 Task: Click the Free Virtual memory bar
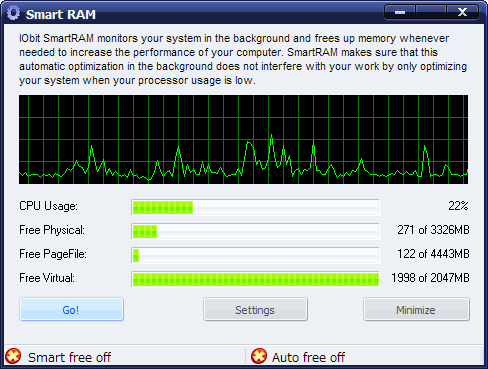click(x=255, y=279)
